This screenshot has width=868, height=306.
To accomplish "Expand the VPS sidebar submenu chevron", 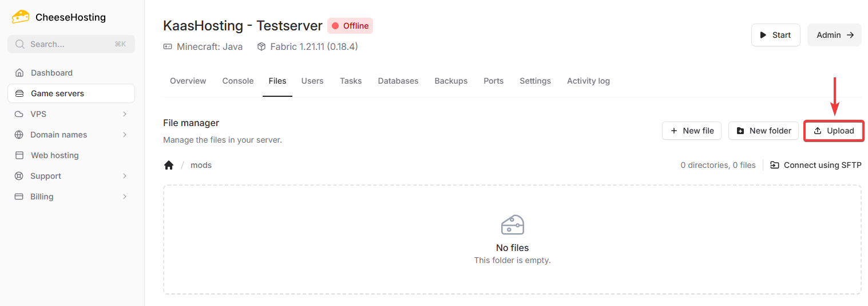I will tap(125, 114).
